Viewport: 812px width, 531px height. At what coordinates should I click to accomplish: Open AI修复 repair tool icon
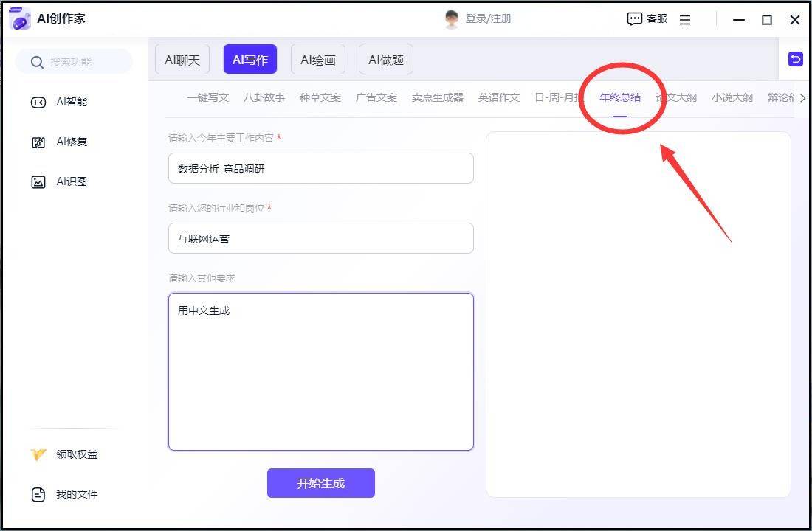(38, 142)
